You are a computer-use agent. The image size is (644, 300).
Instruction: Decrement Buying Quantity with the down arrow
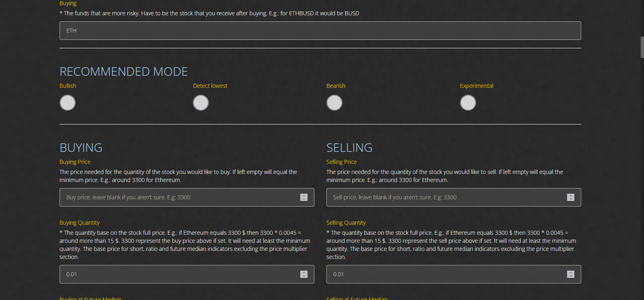point(304,276)
